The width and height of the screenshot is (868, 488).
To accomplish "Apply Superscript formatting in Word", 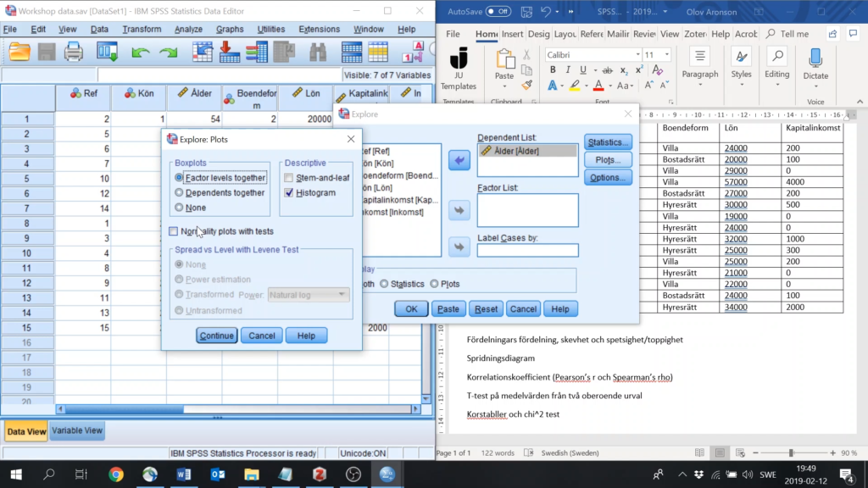I will click(639, 70).
